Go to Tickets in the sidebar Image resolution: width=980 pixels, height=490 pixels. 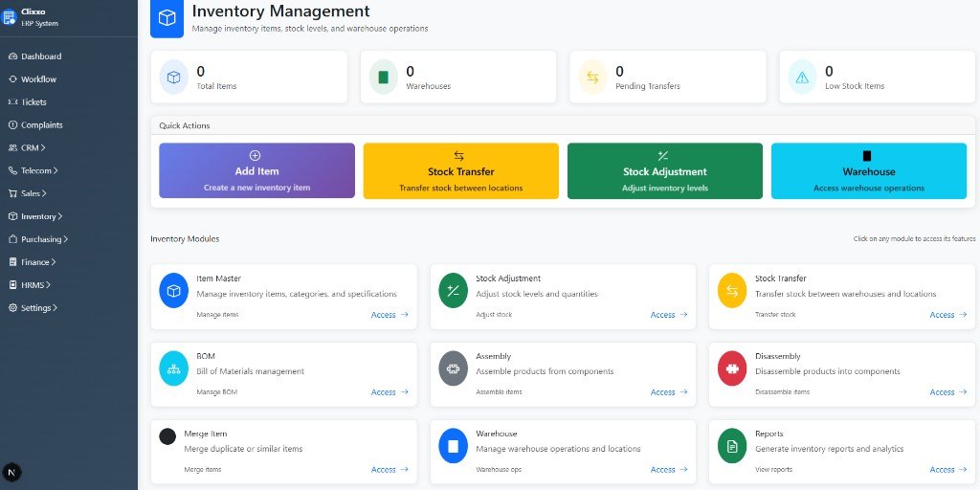33,101
